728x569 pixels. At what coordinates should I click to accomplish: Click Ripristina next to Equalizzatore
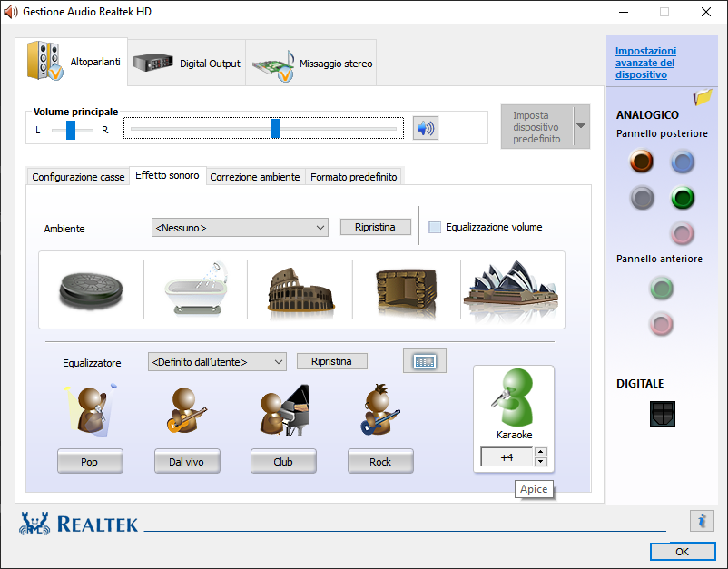tap(331, 361)
